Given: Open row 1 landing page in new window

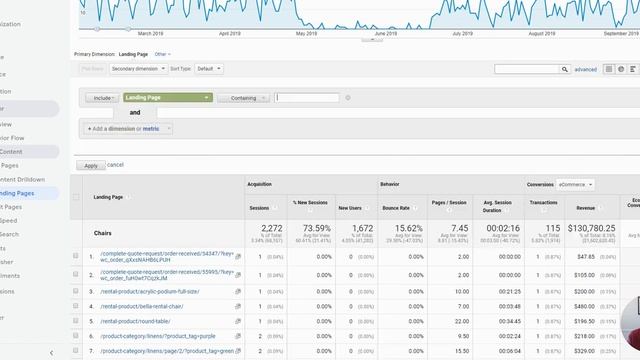Looking at the screenshot, I should (238, 257).
